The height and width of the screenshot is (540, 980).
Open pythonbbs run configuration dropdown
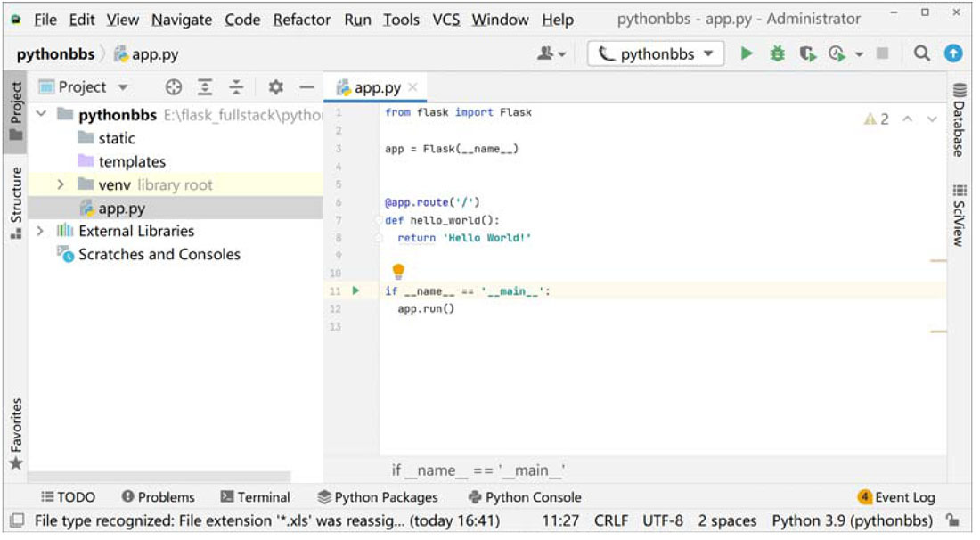[656, 53]
